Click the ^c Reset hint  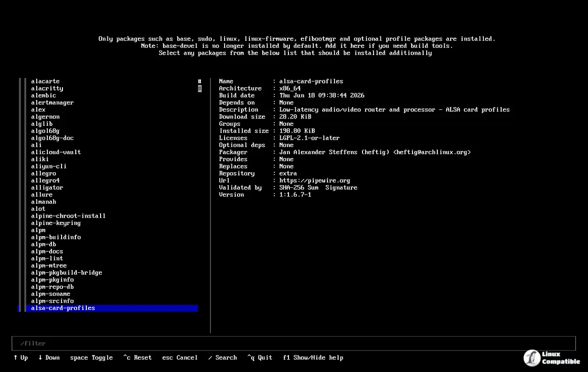click(137, 358)
